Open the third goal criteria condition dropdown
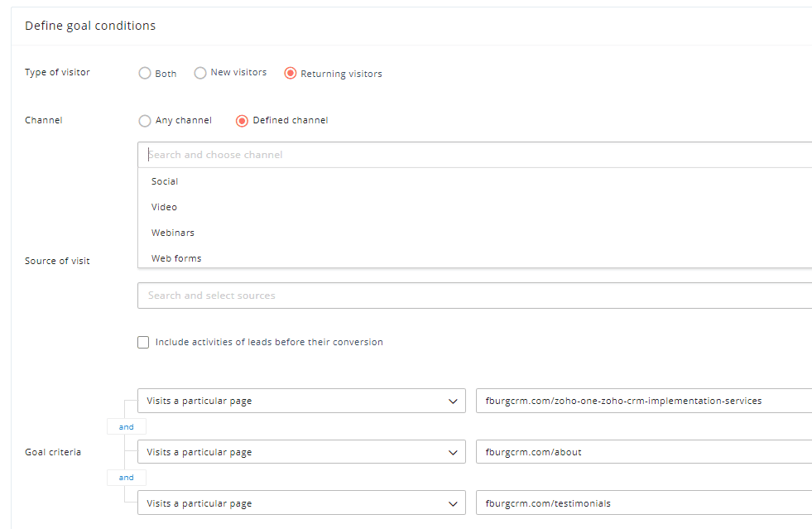This screenshot has height=529, width=812. point(301,503)
